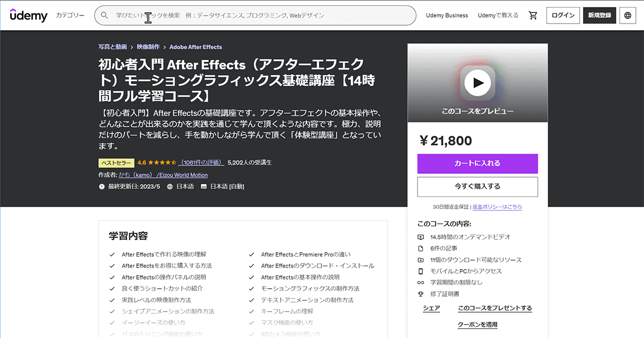This screenshot has width=644, height=338.
Task: Click クーポンを適用 link
Action: tap(478, 325)
